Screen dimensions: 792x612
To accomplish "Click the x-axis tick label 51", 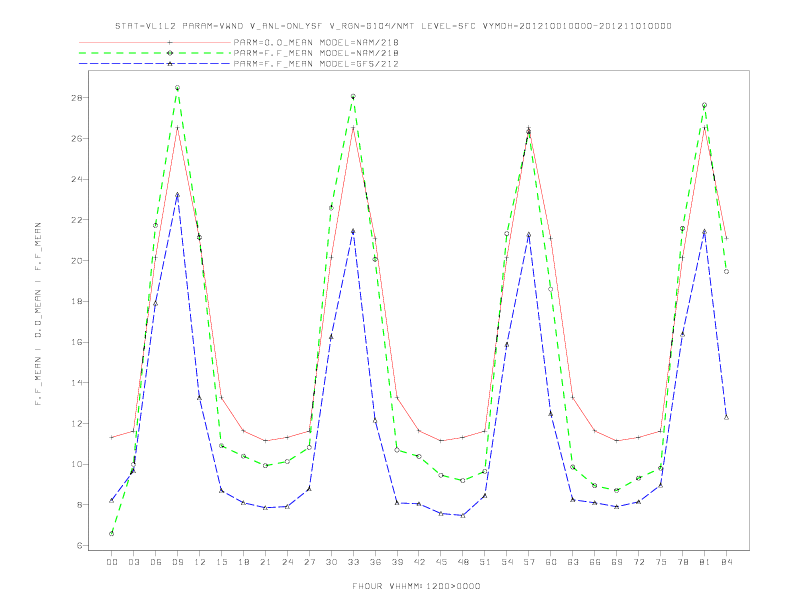I will click(485, 562).
